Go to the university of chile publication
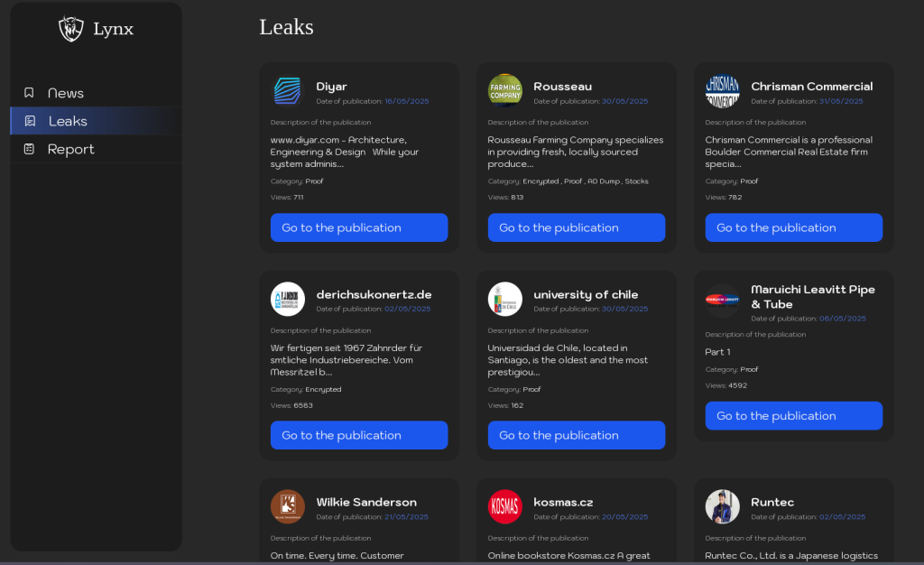 coord(577,435)
